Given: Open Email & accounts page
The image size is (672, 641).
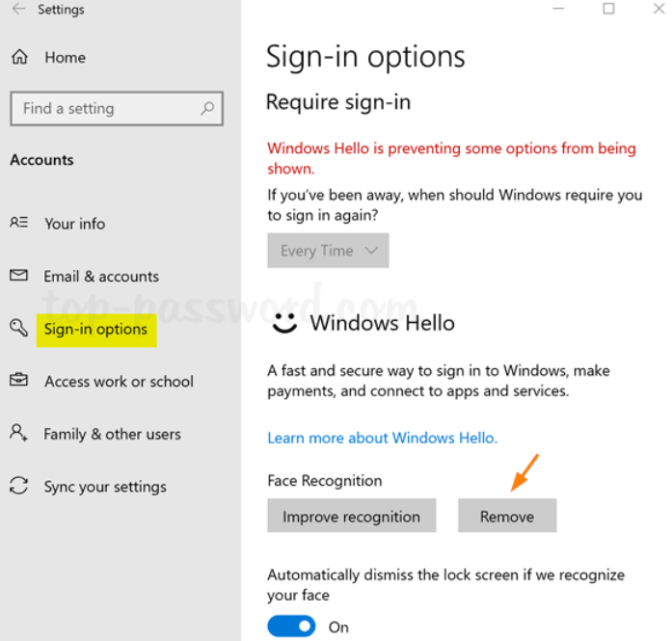Looking at the screenshot, I should 101,277.
